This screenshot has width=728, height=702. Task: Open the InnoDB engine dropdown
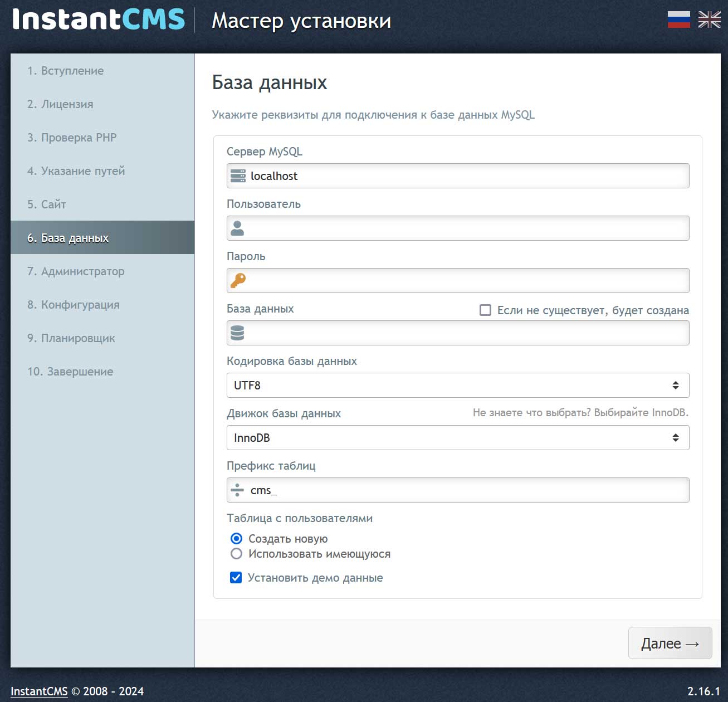[458, 437]
